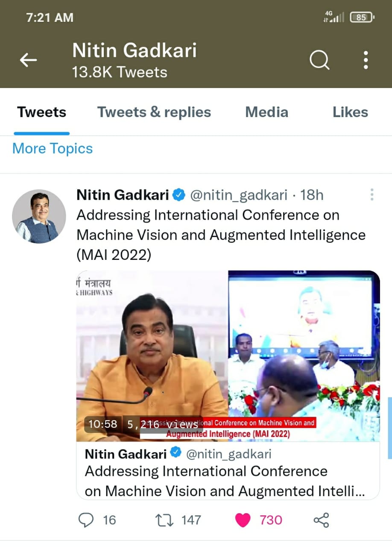Tap the share icon under tweet
The width and height of the screenshot is (392, 547).
coord(321,520)
